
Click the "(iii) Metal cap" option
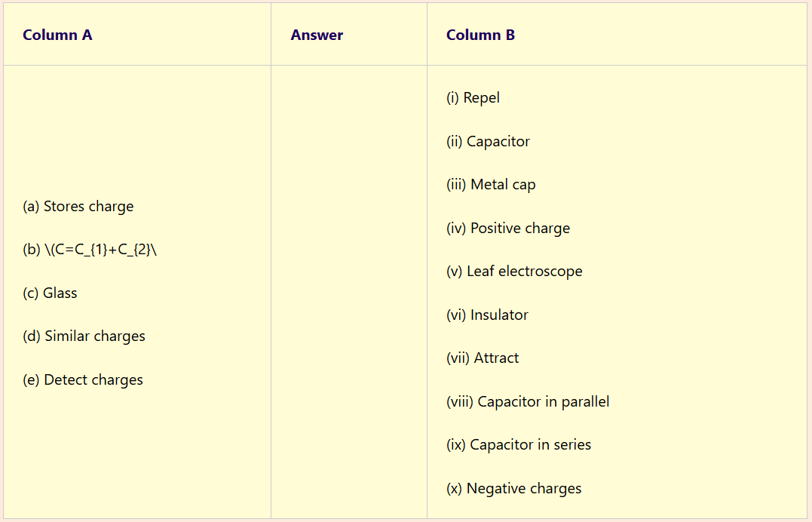(x=491, y=185)
